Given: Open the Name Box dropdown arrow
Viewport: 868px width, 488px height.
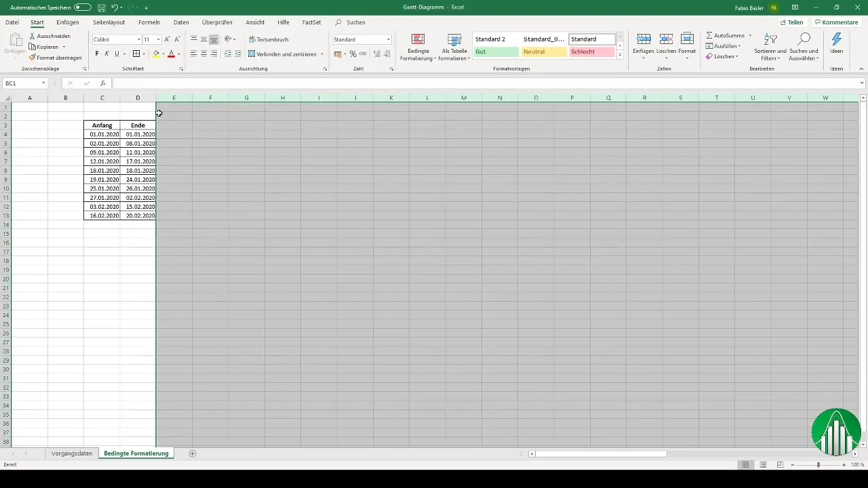Looking at the screenshot, I should 43,83.
